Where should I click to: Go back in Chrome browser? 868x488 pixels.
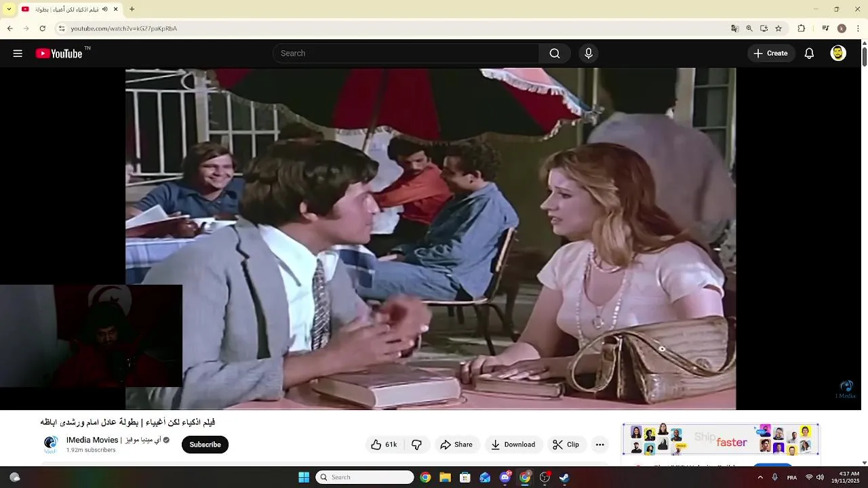coord(10,28)
